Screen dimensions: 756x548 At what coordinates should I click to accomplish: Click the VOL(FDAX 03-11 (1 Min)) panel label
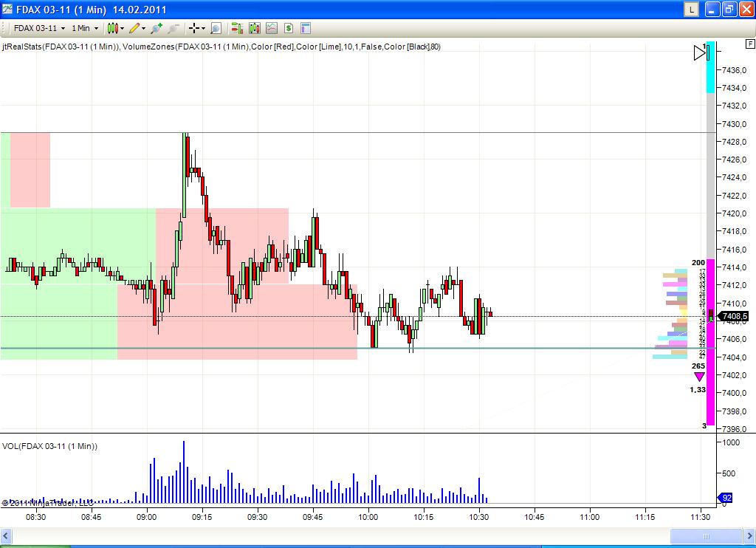click(x=49, y=446)
